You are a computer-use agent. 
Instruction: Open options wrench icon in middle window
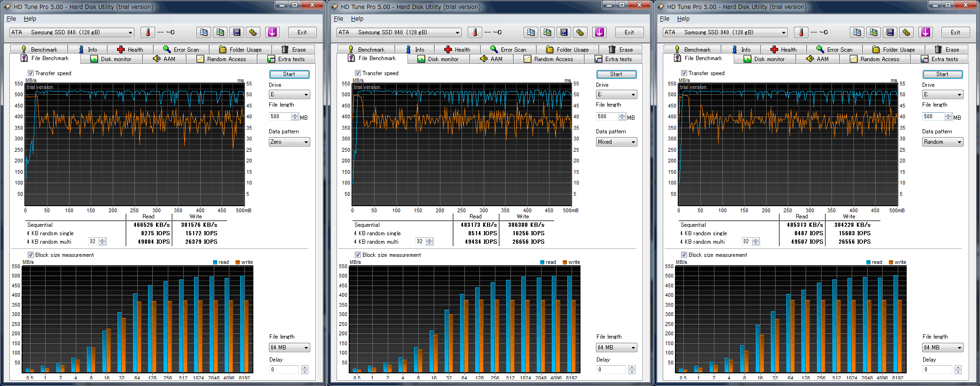(x=580, y=32)
